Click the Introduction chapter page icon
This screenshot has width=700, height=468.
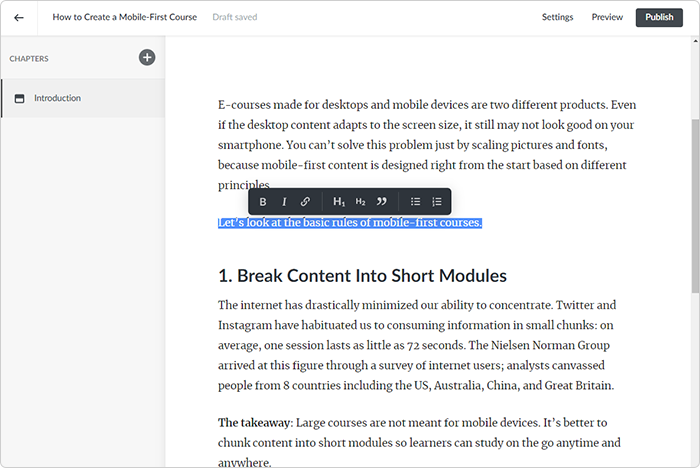click(20, 98)
